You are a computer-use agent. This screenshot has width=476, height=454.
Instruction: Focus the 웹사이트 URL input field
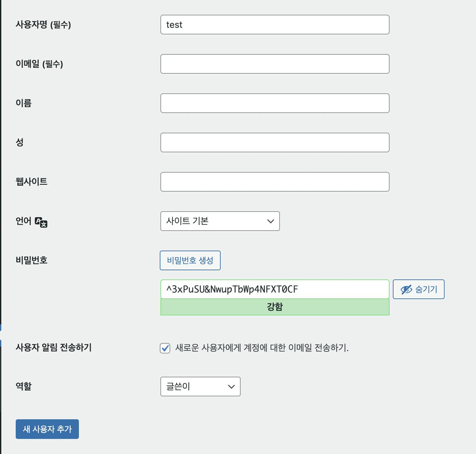coord(275,182)
